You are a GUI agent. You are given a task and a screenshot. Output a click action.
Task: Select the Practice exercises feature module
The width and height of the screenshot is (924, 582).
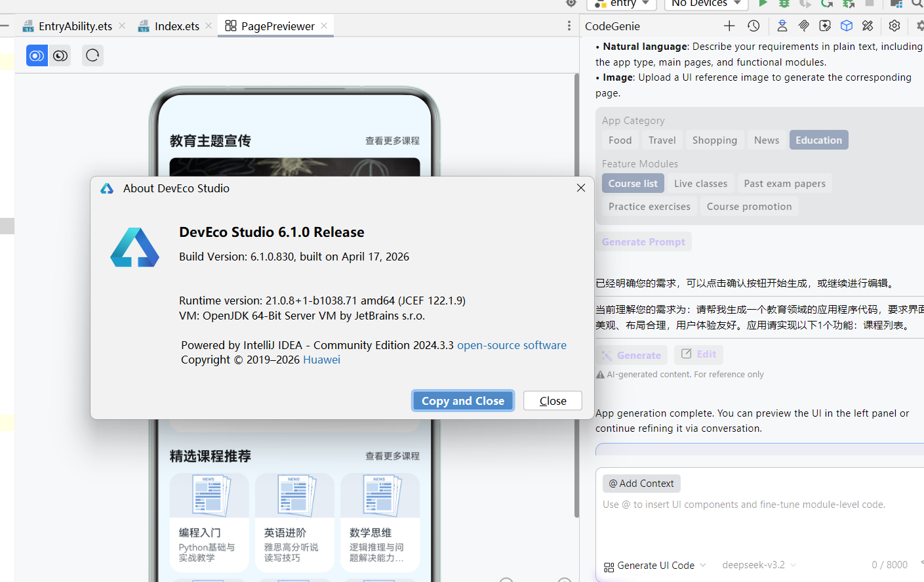pos(649,207)
